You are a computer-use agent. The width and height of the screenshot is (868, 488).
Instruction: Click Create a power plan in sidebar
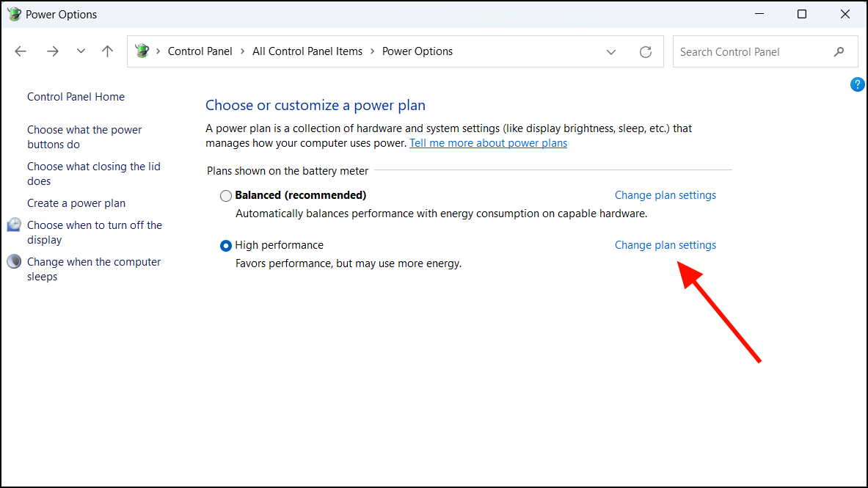pos(76,203)
